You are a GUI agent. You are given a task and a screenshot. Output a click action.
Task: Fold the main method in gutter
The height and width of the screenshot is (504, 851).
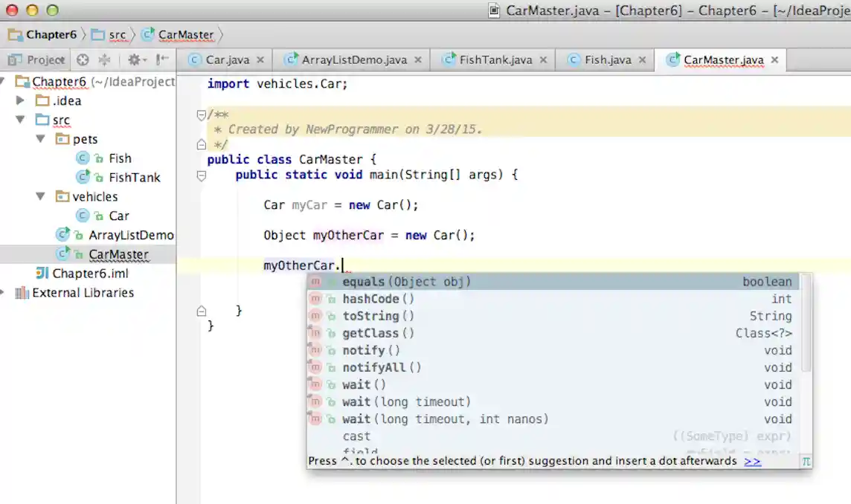pyautogui.click(x=201, y=175)
